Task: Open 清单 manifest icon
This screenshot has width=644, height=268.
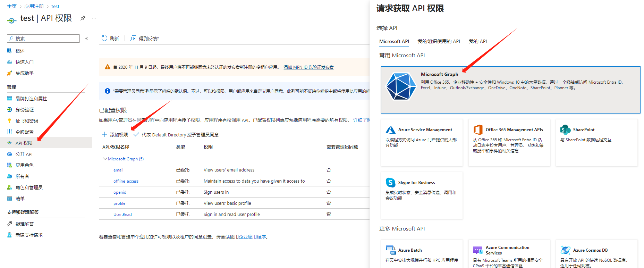Action: (x=9, y=199)
